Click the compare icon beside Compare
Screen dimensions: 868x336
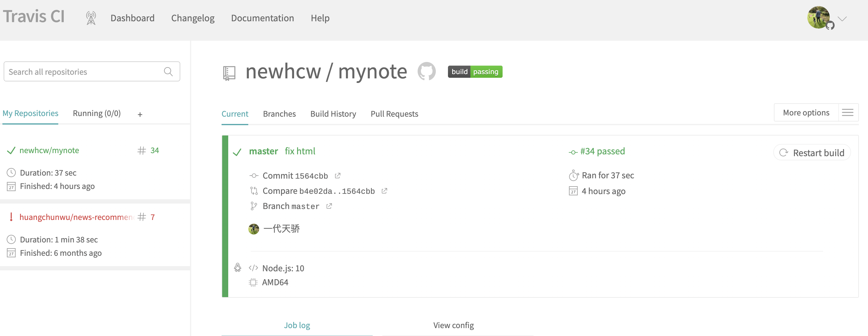click(x=254, y=191)
